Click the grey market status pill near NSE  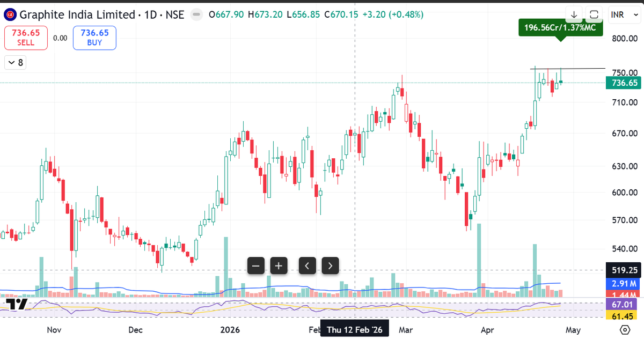tap(197, 14)
